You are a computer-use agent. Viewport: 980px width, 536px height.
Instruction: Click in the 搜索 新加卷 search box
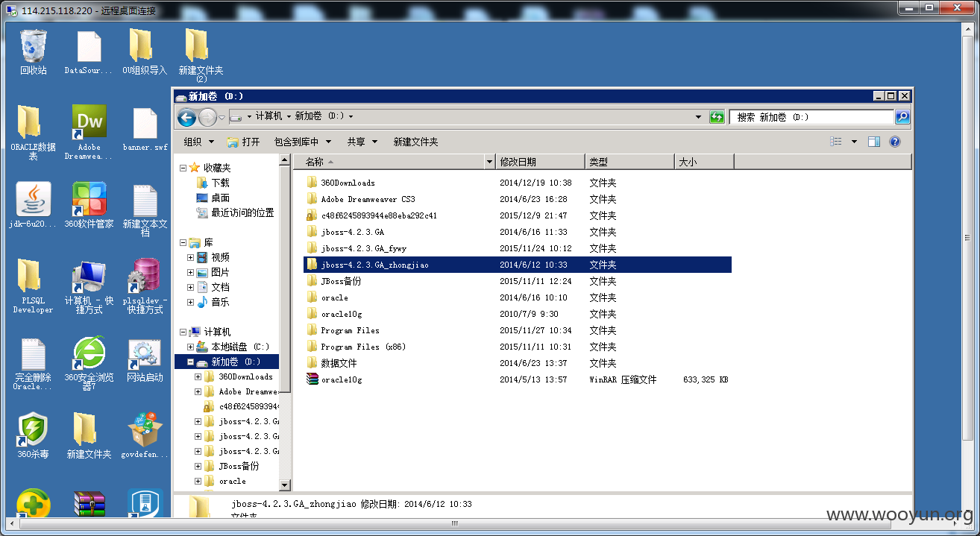pos(811,117)
